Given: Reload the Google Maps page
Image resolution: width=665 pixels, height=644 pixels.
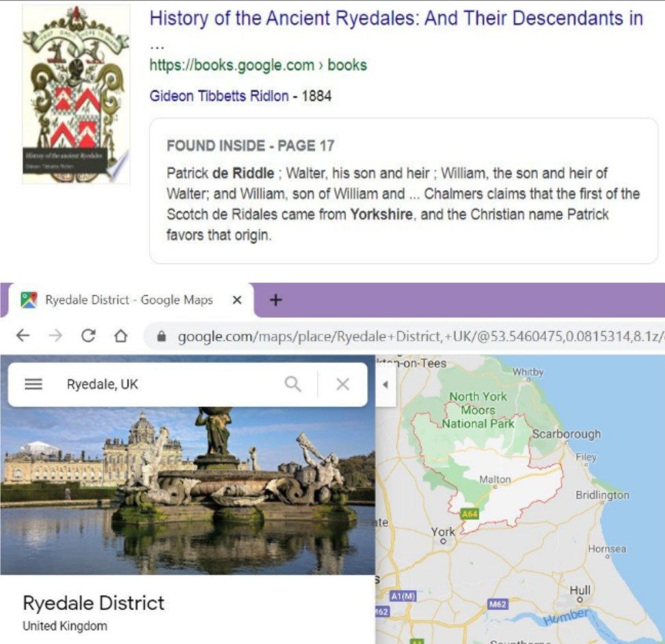Looking at the screenshot, I should pyautogui.click(x=88, y=336).
